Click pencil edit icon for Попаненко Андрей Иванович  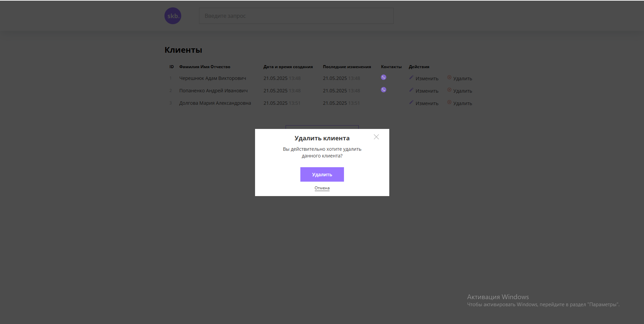411,90
